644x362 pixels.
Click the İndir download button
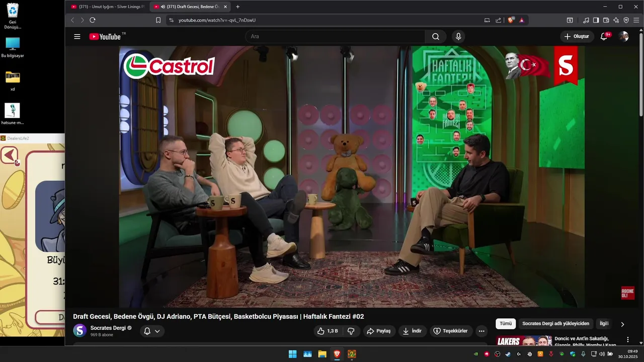coord(413,331)
